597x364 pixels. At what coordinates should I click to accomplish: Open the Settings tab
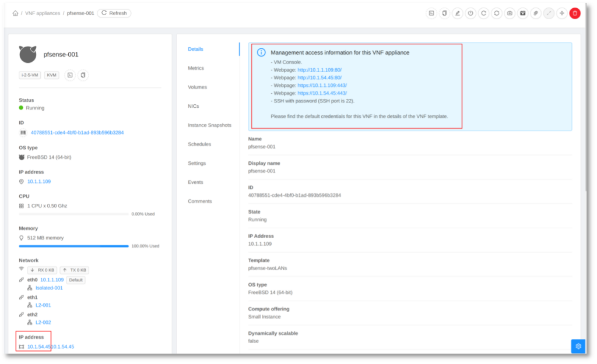coord(197,163)
